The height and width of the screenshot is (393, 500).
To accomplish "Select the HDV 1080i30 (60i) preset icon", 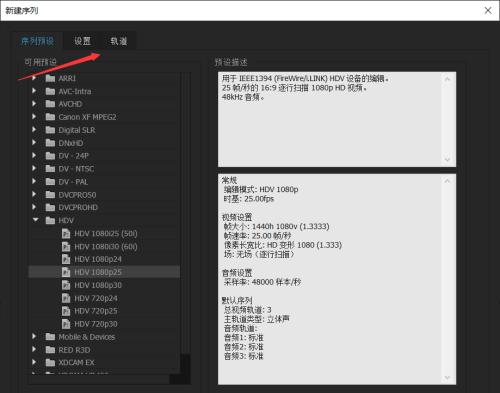I will click(x=66, y=247).
